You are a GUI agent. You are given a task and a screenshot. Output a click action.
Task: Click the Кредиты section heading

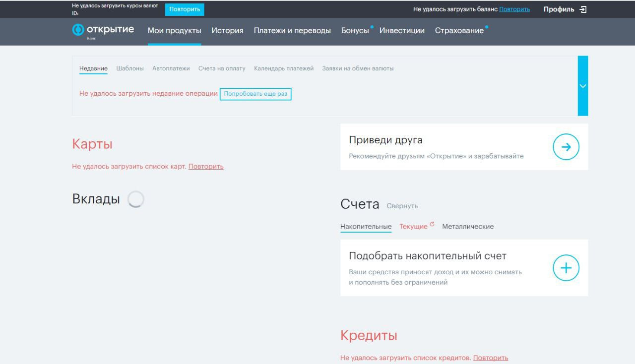point(369,336)
